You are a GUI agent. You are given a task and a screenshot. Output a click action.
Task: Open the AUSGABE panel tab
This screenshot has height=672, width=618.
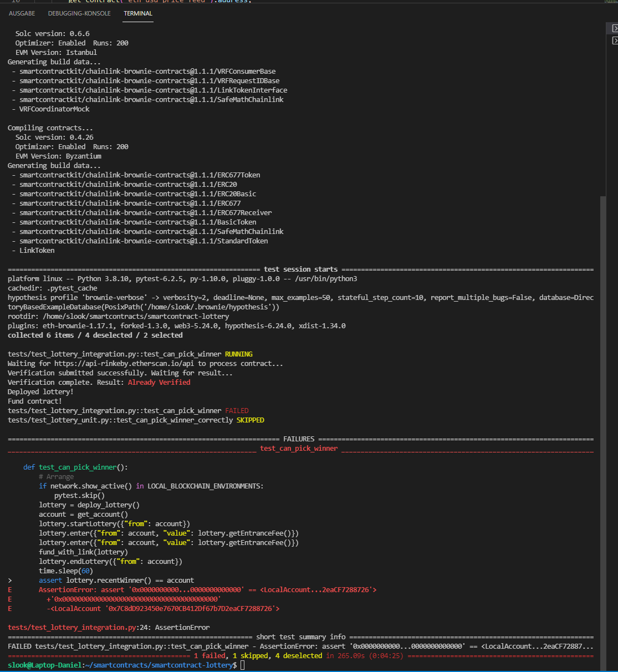point(22,13)
